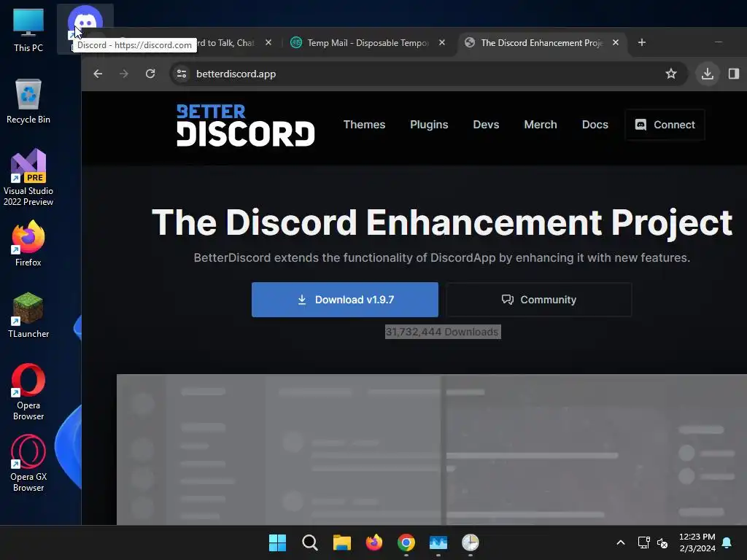Open Plugins page in navigation
Screen dimensions: 747x560
click(429, 125)
